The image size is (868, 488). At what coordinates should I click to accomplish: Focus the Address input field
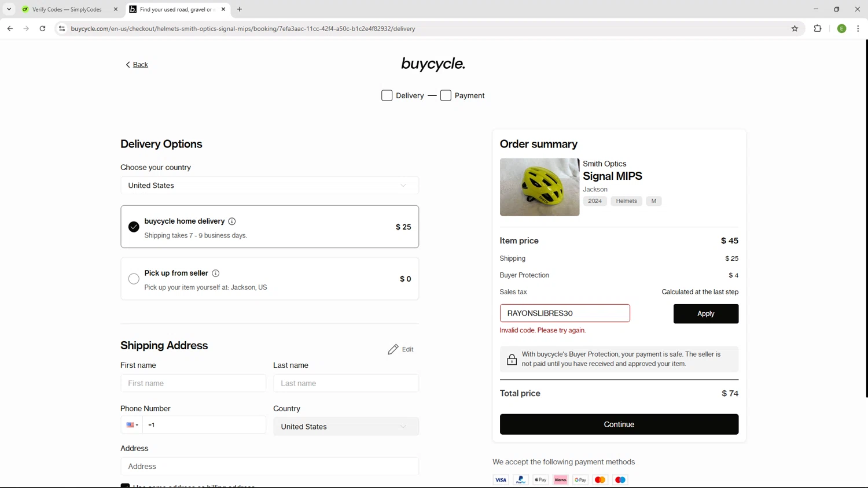pyautogui.click(x=270, y=467)
